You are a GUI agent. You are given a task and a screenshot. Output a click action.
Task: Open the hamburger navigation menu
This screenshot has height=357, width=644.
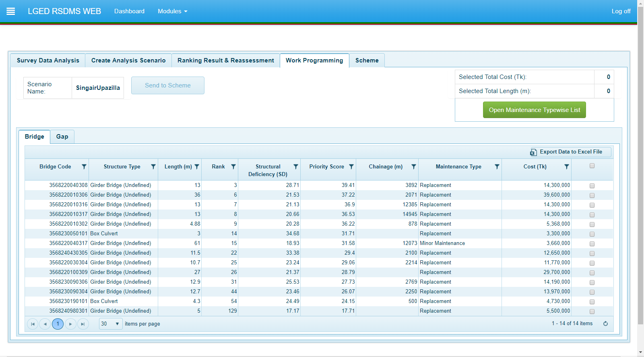point(11,11)
